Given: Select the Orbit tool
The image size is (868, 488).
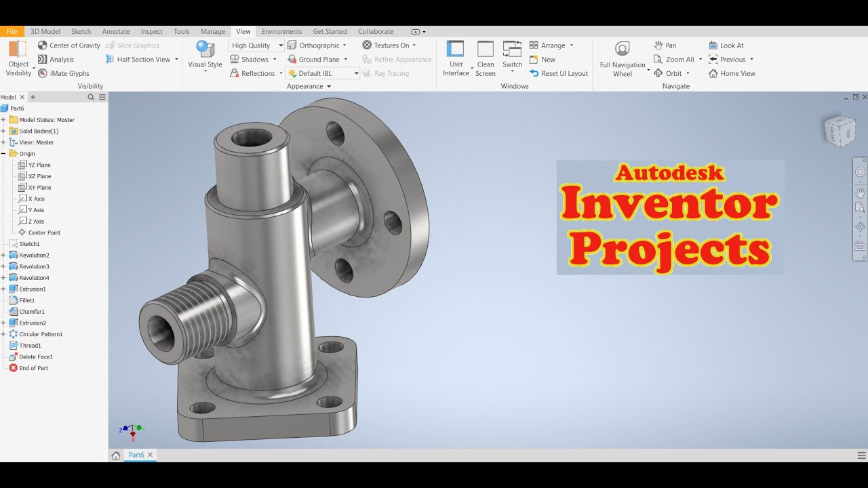Looking at the screenshot, I should click(668, 73).
